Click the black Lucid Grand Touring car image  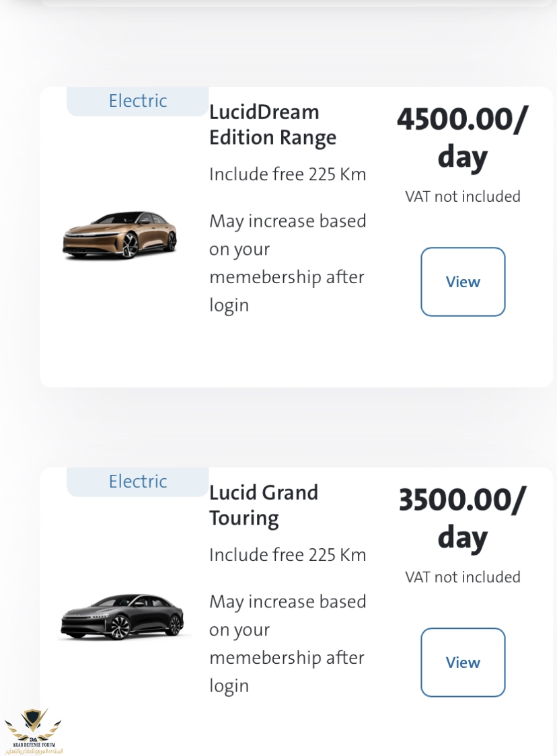tap(121, 616)
